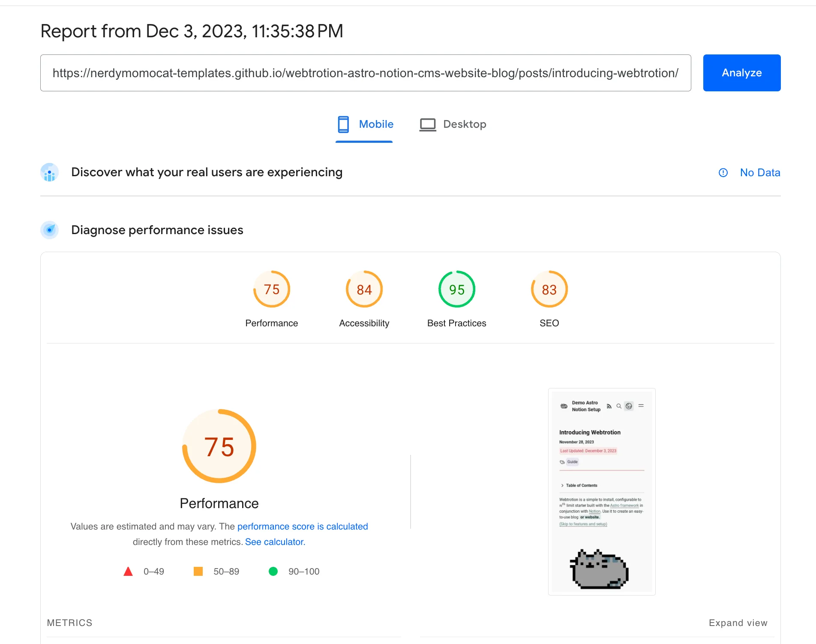Go to the SEO 83 score gauge

[549, 289]
